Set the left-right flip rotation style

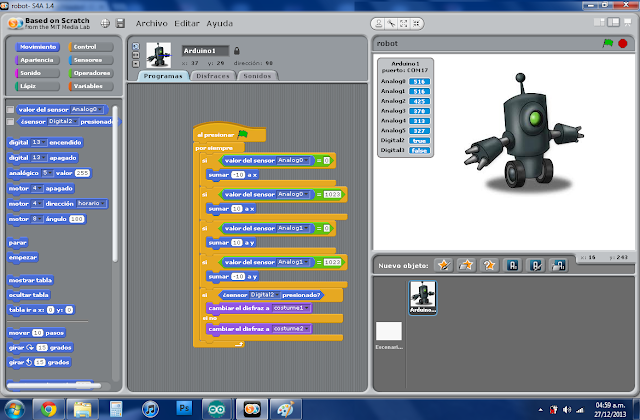[x=136, y=55]
